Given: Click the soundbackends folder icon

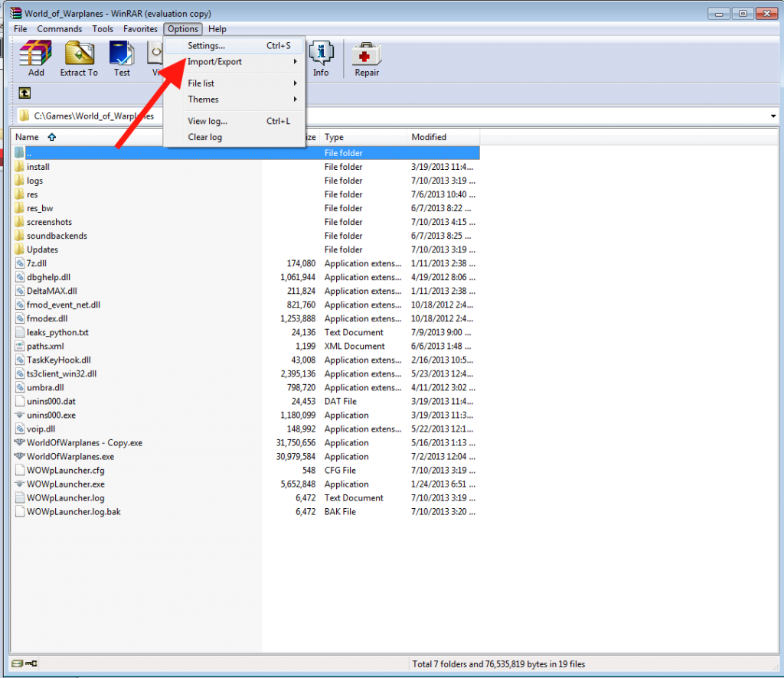Looking at the screenshot, I should [x=19, y=236].
